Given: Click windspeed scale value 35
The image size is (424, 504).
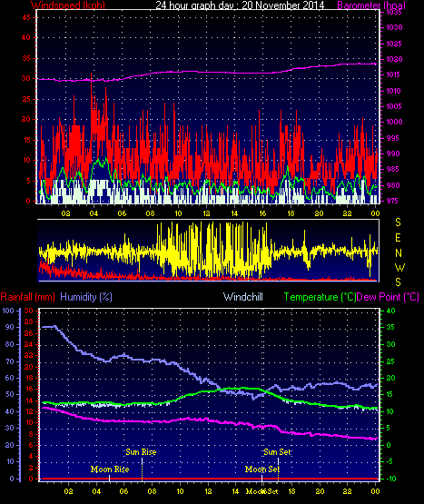Looking at the screenshot, I should [26, 58].
